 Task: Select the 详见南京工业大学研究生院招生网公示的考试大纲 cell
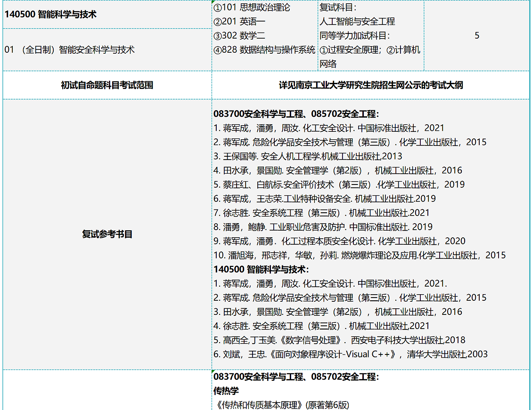370,85
